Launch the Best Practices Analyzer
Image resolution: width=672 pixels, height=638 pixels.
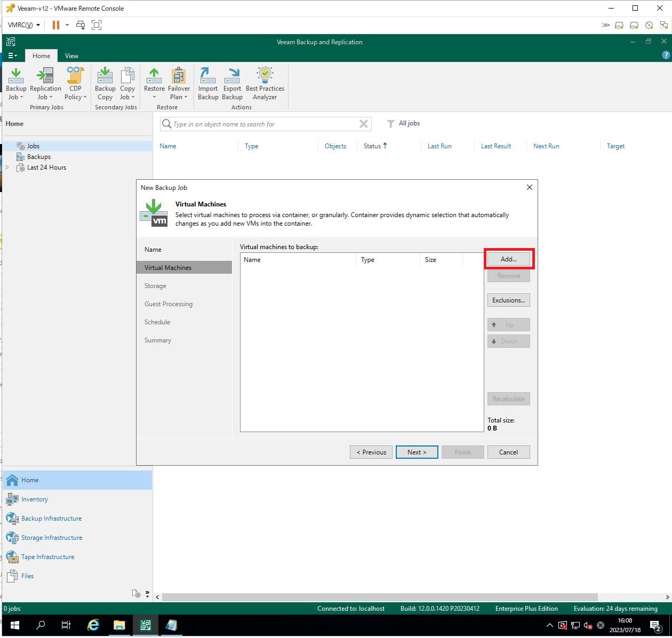click(x=265, y=84)
